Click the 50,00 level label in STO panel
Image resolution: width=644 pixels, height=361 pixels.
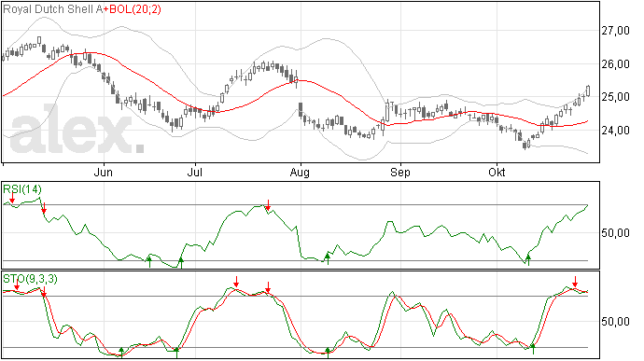click(x=615, y=322)
